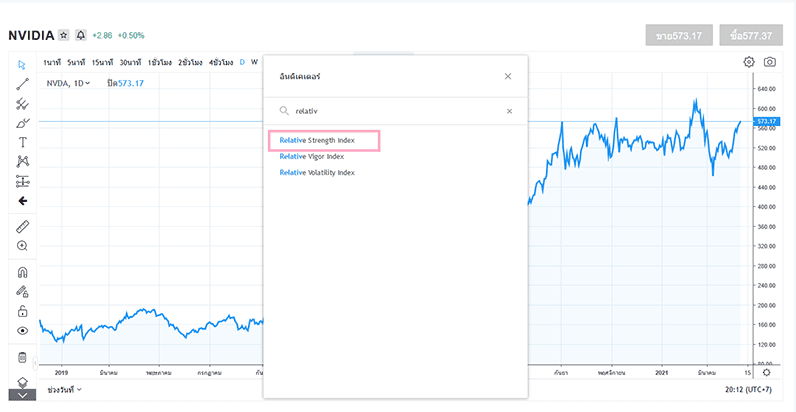
Task: Delete drawings with trash can icon
Action: [22, 357]
